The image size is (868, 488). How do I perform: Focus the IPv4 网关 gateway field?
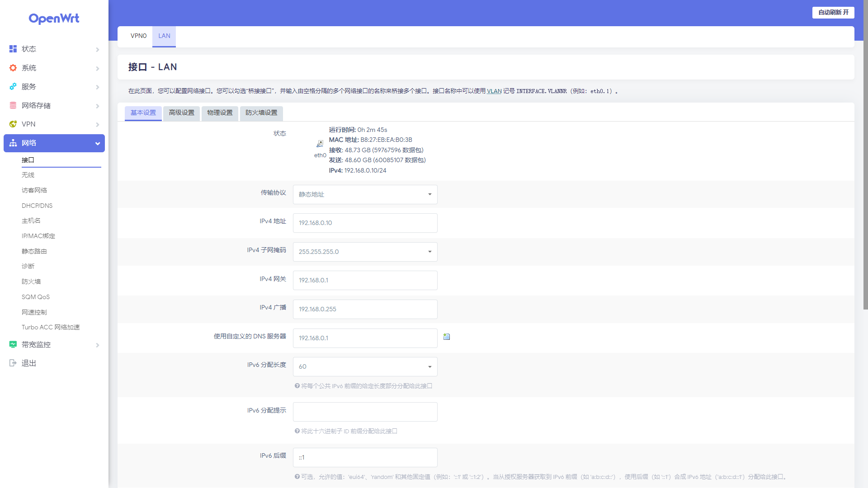pyautogui.click(x=365, y=280)
